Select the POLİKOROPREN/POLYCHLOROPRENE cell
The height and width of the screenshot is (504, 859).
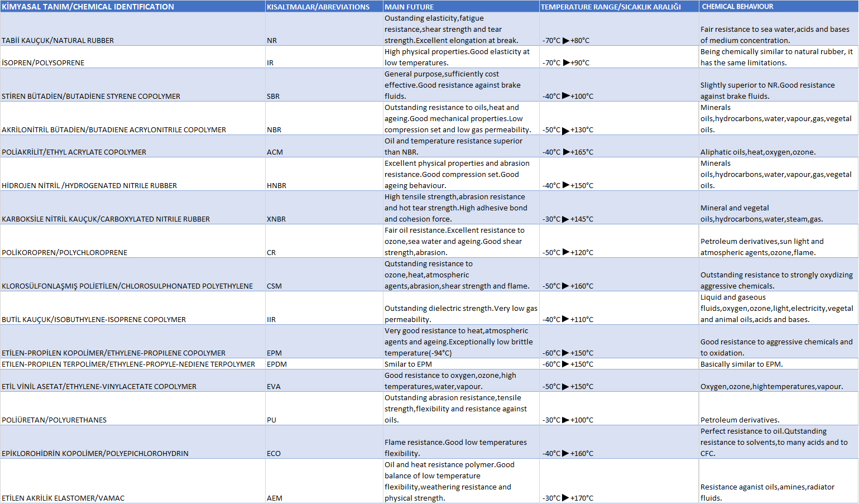click(x=133, y=241)
